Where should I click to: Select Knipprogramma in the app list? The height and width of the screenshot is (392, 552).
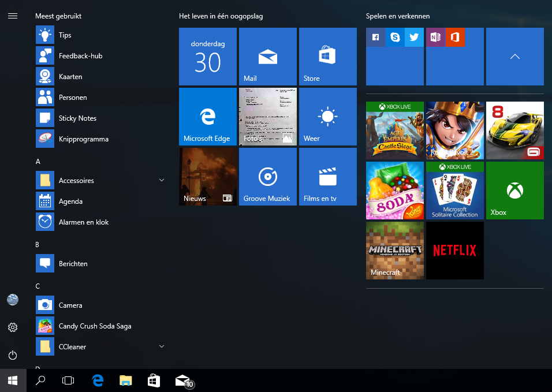(x=83, y=139)
